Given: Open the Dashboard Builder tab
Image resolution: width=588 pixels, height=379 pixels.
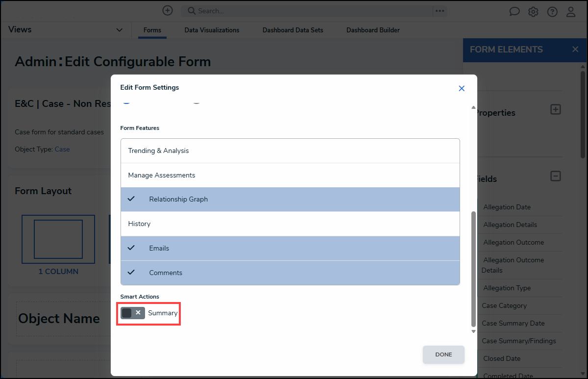Looking at the screenshot, I should [x=373, y=30].
